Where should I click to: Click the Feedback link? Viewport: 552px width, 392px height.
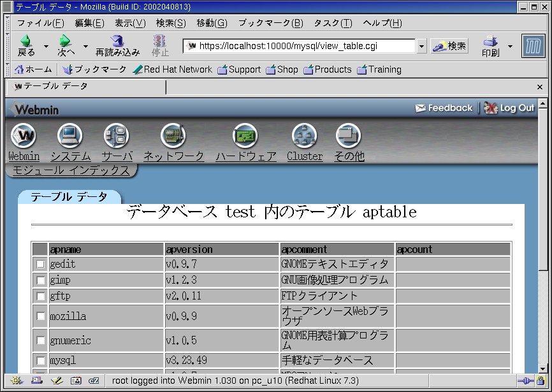click(x=444, y=108)
